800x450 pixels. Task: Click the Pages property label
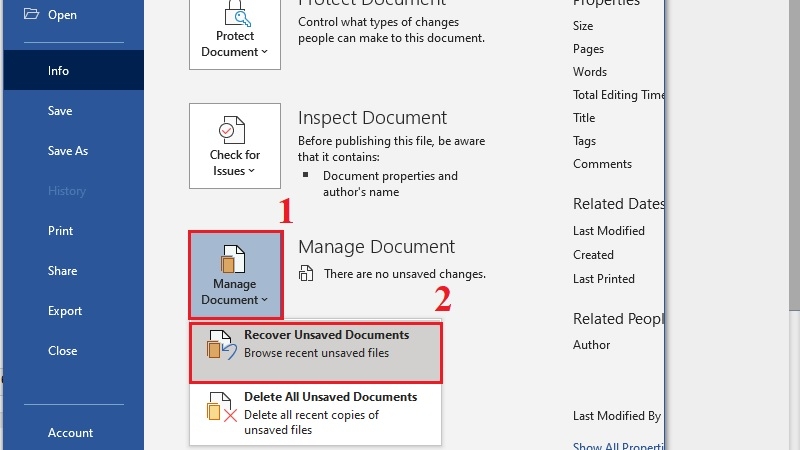pyautogui.click(x=588, y=49)
